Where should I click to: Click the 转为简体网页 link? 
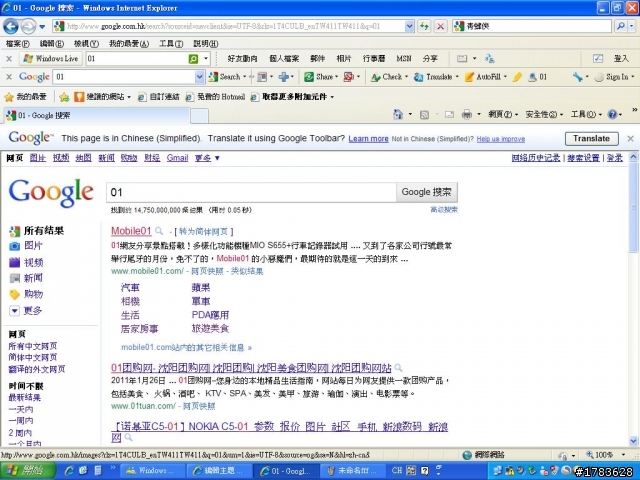click(203, 232)
